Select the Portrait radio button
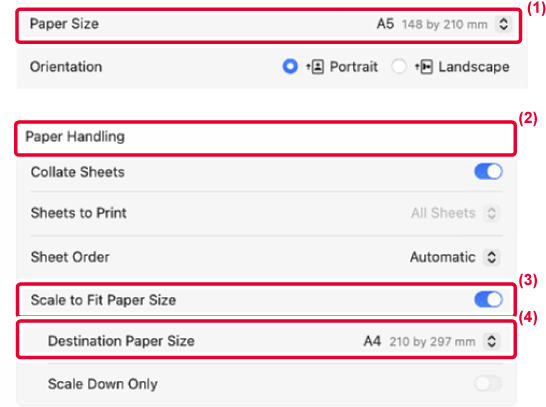 pyautogui.click(x=290, y=66)
